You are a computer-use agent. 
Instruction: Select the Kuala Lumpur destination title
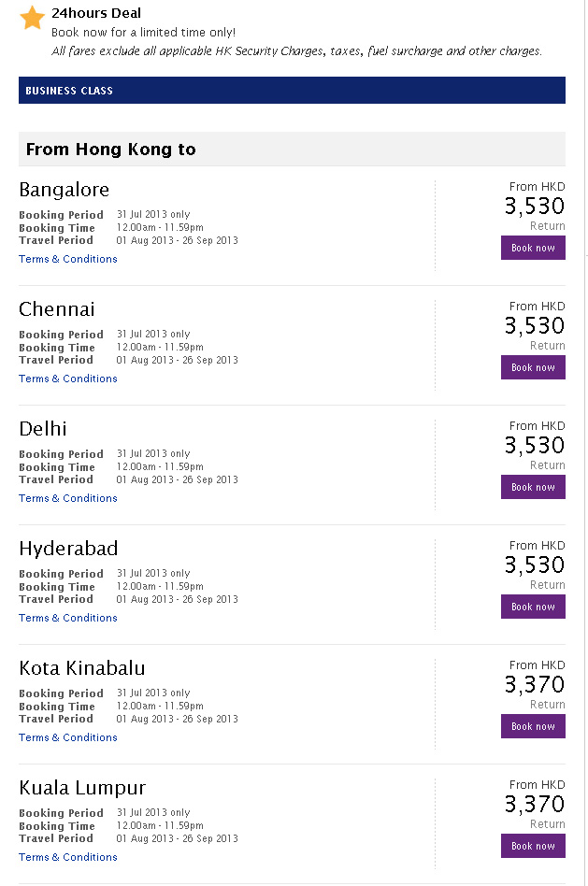[82, 788]
